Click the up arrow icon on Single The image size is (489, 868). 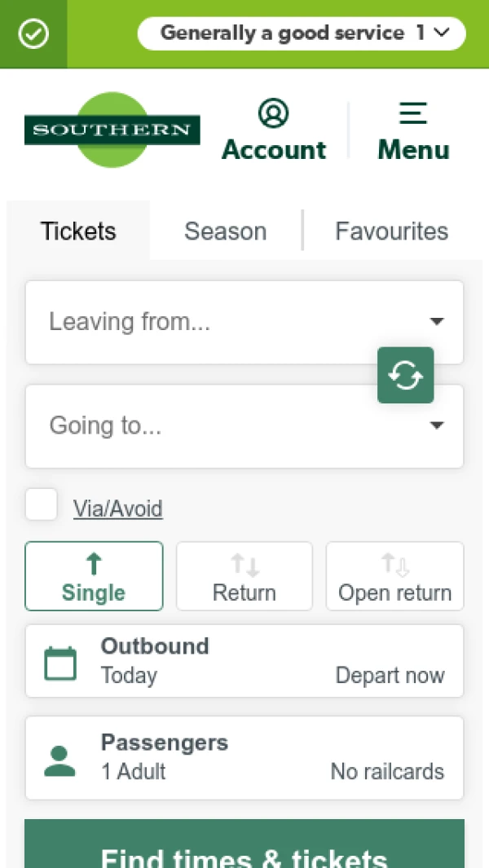95,564
